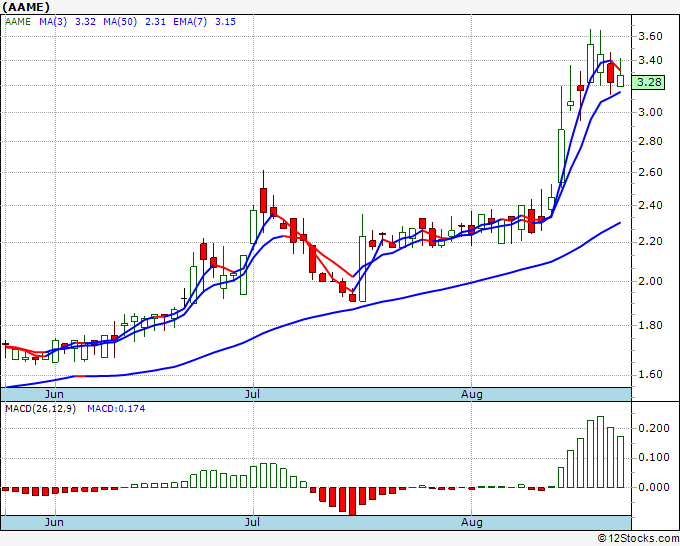The image size is (680, 546).
Task: Click the MA(3) indicator label
Action: pyautogui.click(x=53, y=22)
